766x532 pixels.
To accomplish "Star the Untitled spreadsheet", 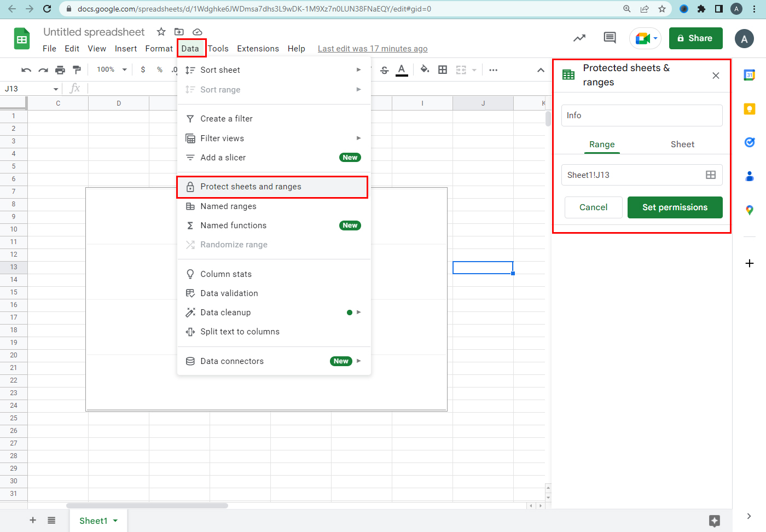I will click(x=161, y=32).
